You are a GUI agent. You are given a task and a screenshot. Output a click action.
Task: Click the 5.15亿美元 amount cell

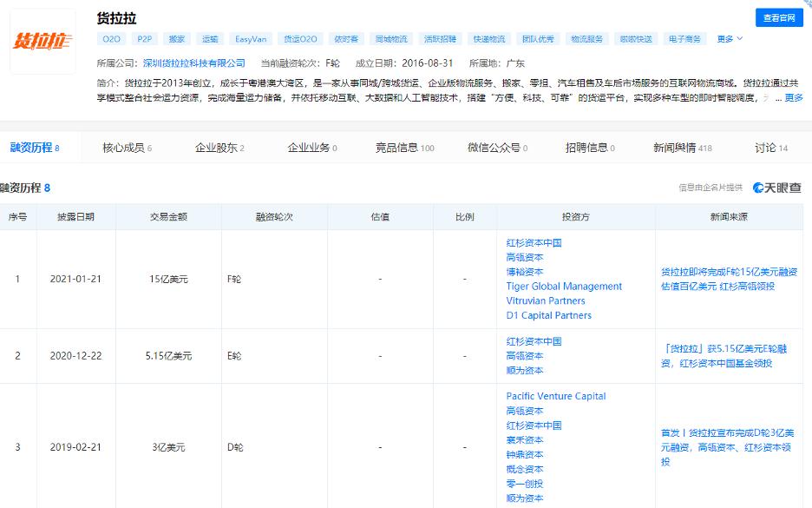pos(168,356)
